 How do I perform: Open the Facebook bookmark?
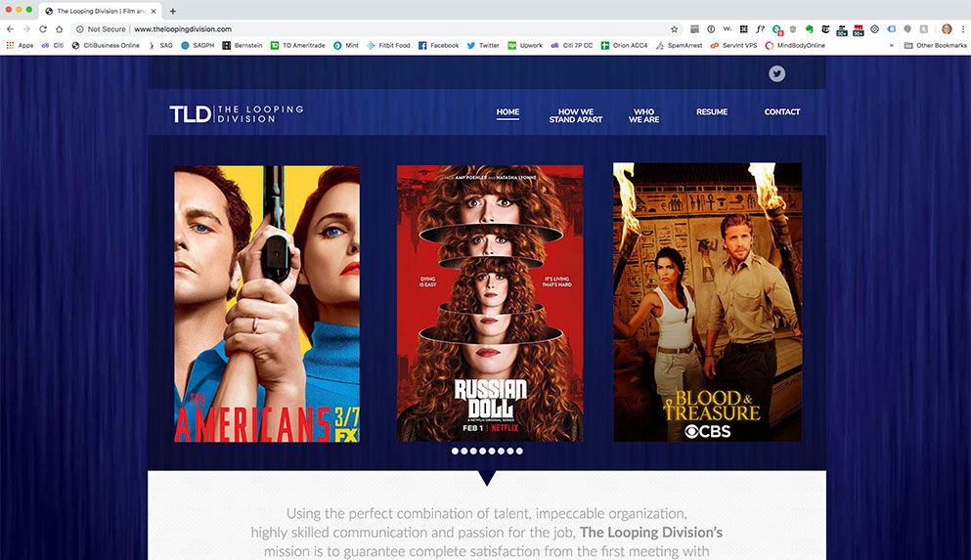[x=438, y=45]
